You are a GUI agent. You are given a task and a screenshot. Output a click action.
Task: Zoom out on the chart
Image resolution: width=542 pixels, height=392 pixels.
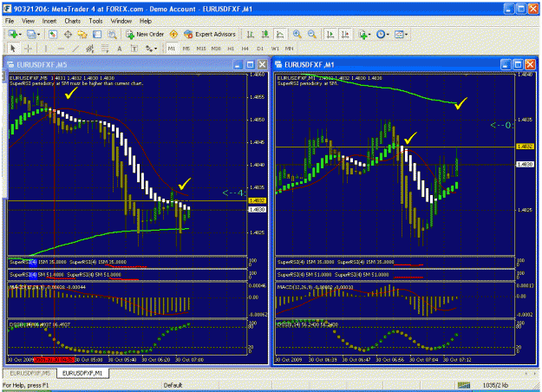[x=312, y=34]
